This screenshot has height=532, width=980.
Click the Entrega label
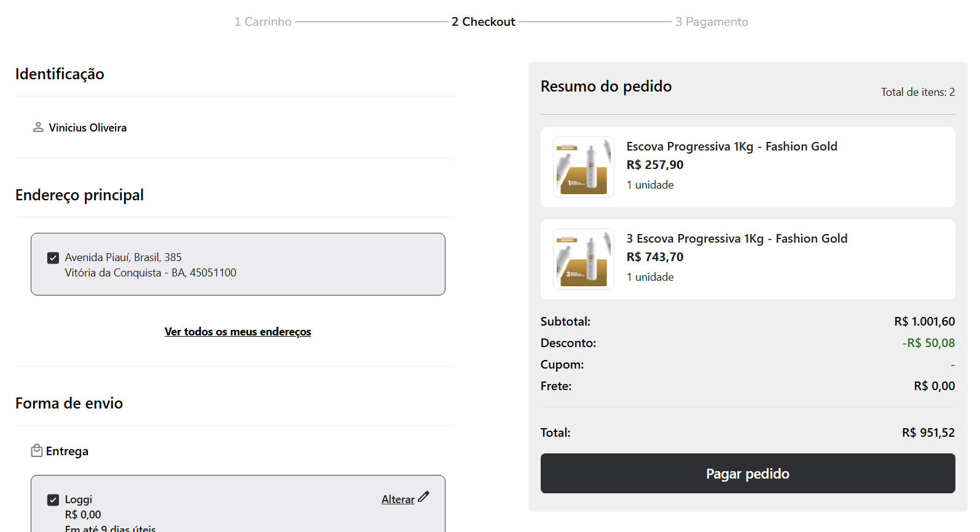click(x=67, y=452)
